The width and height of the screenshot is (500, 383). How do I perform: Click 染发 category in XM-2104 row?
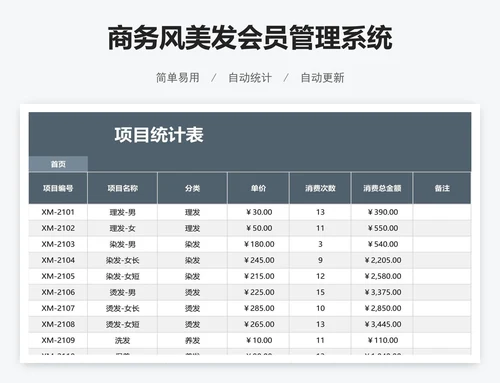coord(192,260)
